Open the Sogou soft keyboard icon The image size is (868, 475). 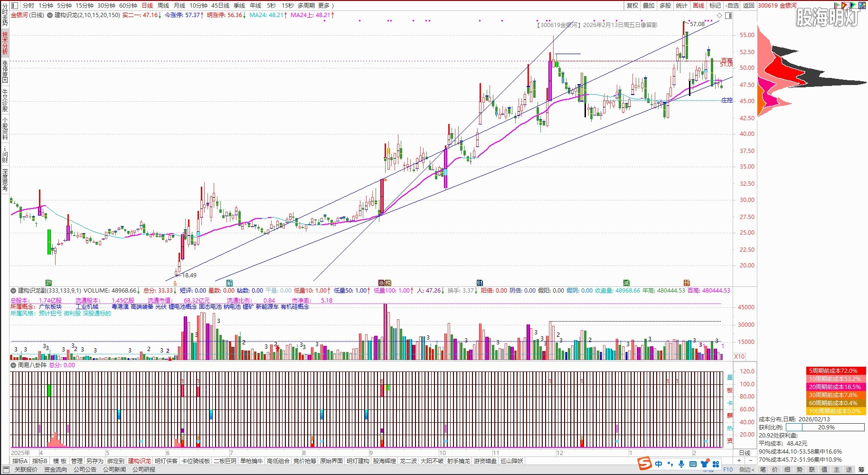pos(693,464)
